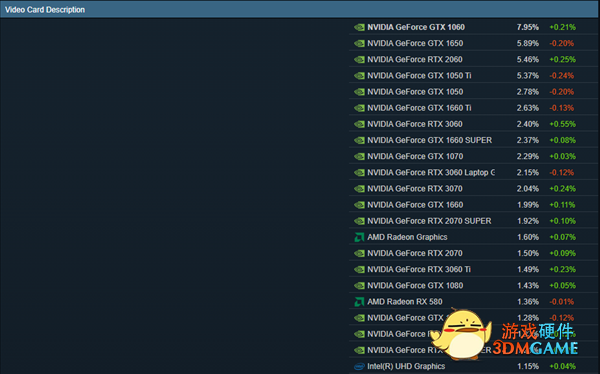The height and width of the screenshot is (374, 600).
Task: Click the +0.55% change value
Action: [x=562, y=124]
